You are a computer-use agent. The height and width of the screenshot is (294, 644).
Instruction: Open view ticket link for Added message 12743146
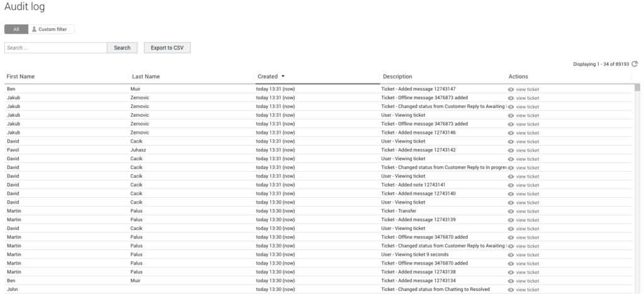click(527, 133)
